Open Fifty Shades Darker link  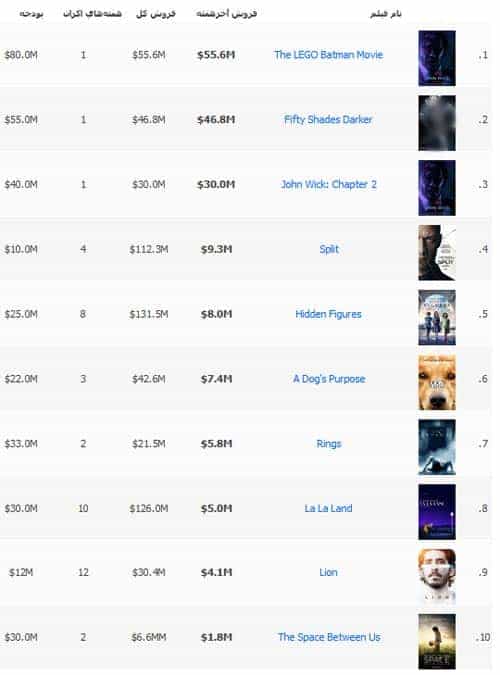pos(328,119)
